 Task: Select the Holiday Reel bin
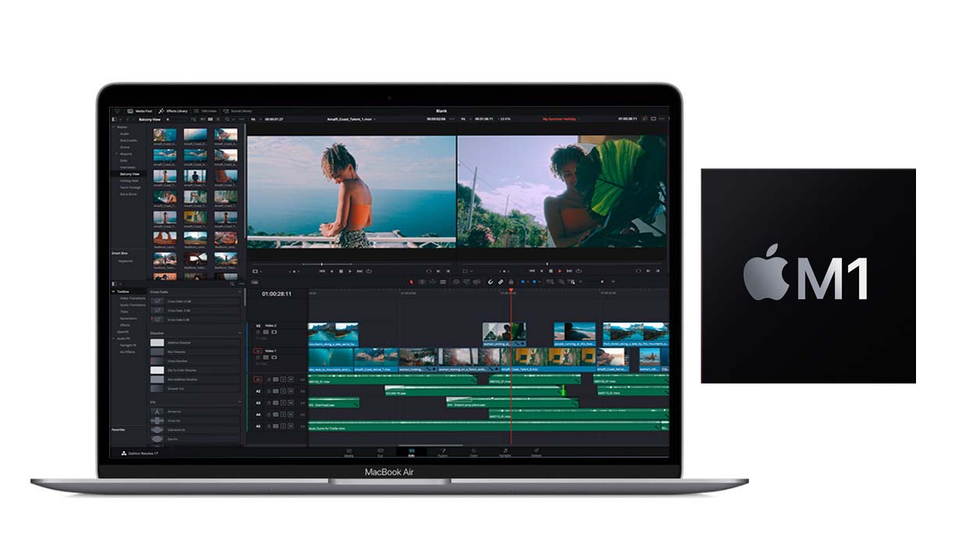(x=130, y=180)
